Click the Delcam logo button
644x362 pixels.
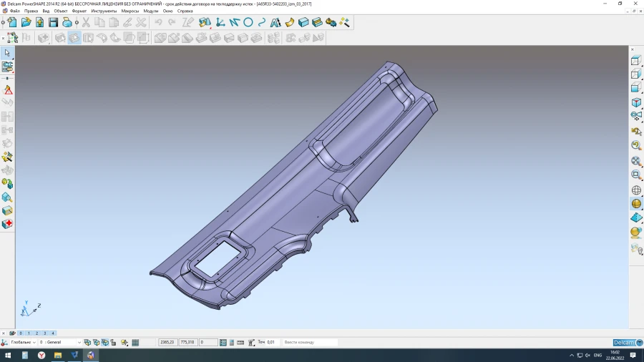point(624,343)
